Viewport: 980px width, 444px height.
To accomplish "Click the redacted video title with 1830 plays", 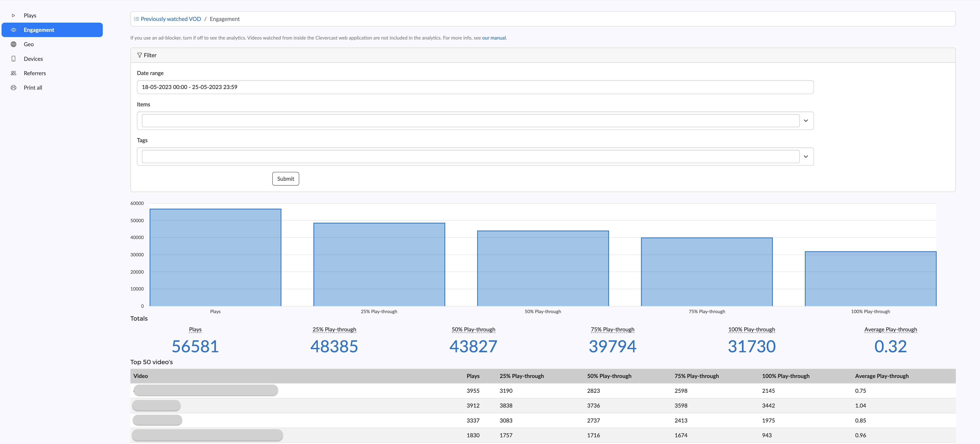I will point(207,435).
